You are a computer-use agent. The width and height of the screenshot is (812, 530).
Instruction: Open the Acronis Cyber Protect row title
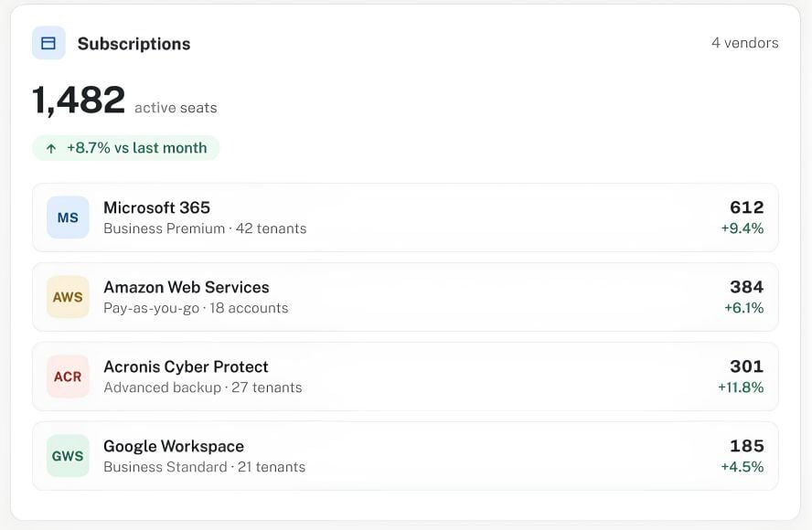pos(186,367)
